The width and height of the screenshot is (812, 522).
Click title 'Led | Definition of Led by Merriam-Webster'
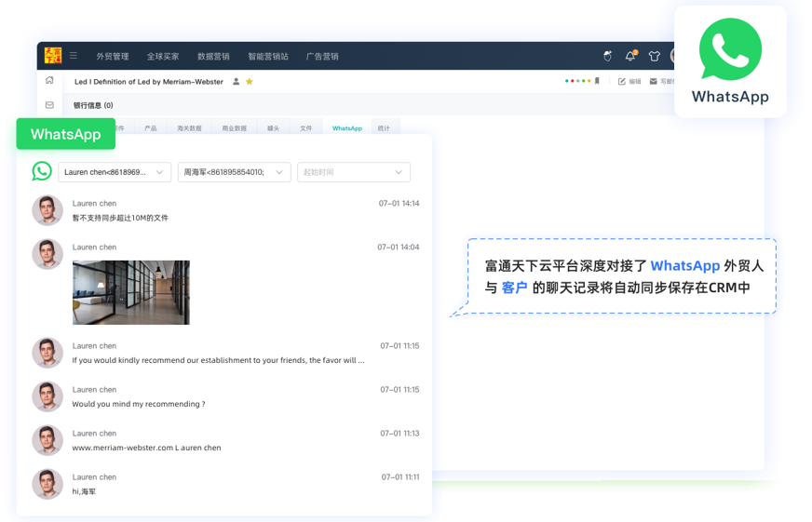click(149, 82)
